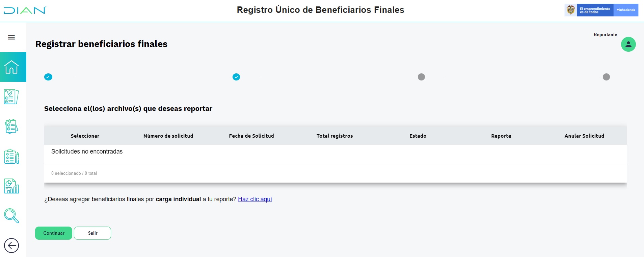
Task: Open the hamburger menu in sidebar
Action: (11, 37)
